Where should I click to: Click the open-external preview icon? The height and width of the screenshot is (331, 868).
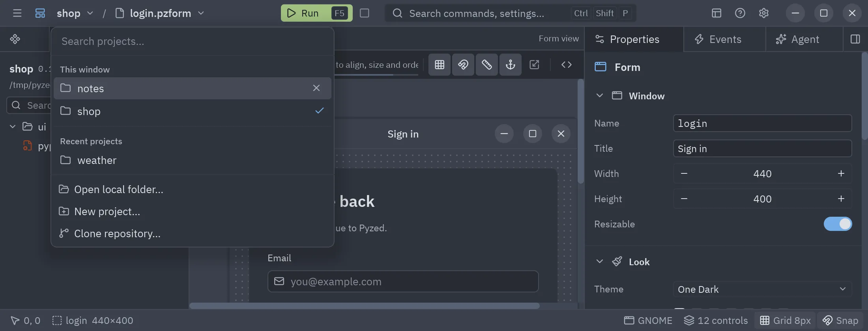coord(534,65)
